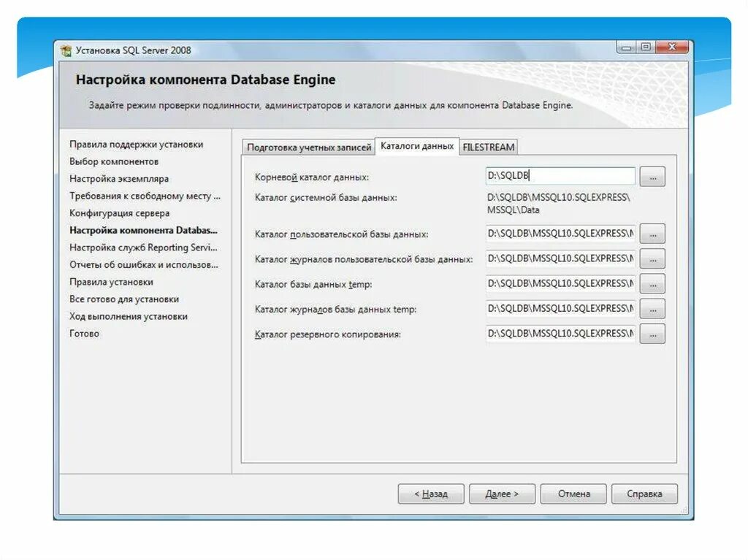
Task: Click the Каталог пользовательской базы данных field
Action: [560, 234]
